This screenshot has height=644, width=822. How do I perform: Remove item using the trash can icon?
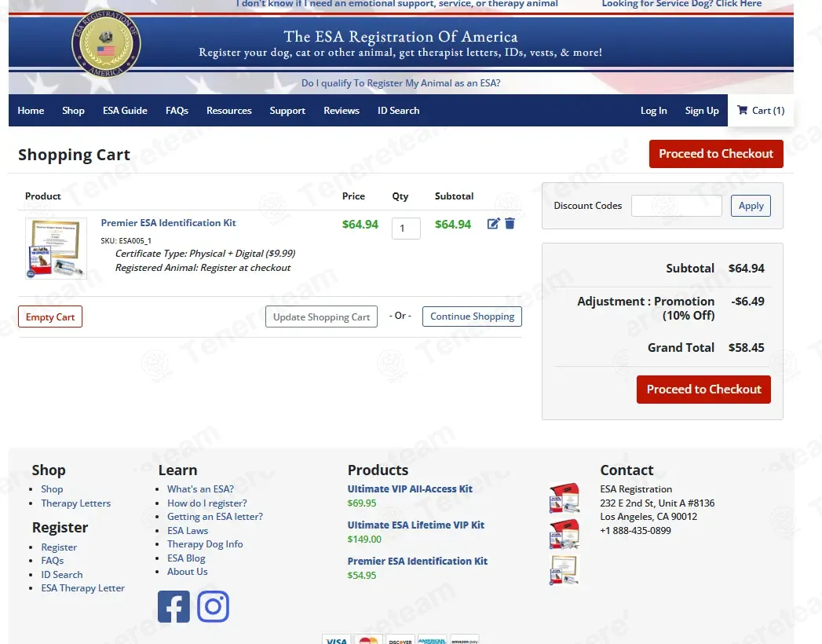[510, 224]
